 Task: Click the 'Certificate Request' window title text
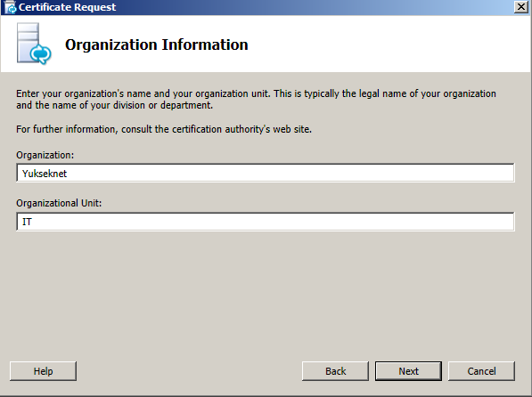point(67,7)
